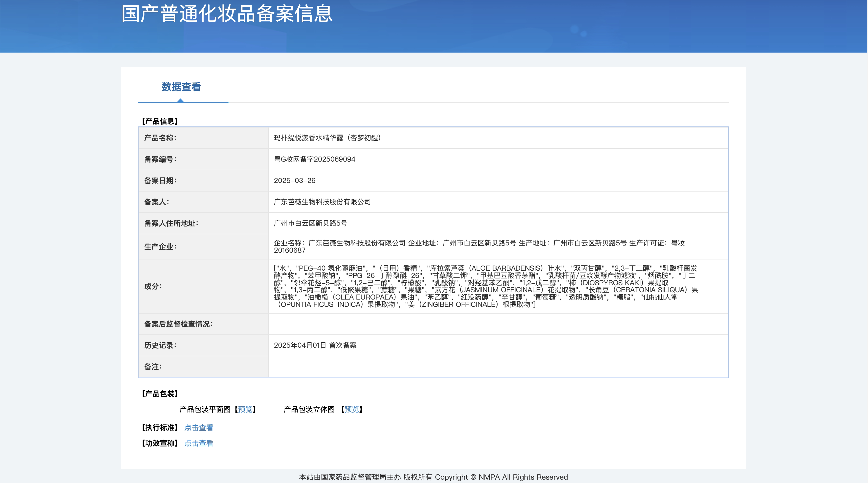This screenshot has height=483, width=868.
Task: Open the 数据查看 tab
Action: coord(181,87)
